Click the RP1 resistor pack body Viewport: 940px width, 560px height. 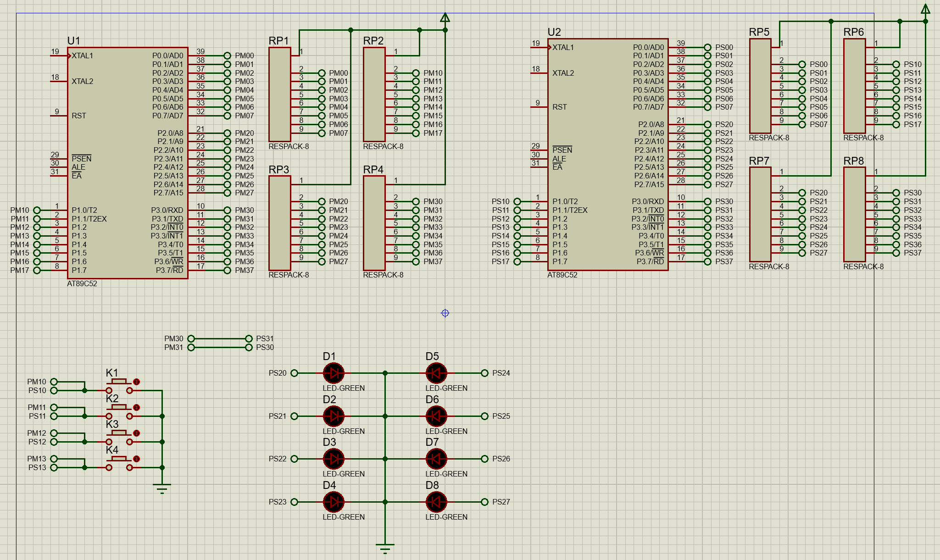click(279, 94)
